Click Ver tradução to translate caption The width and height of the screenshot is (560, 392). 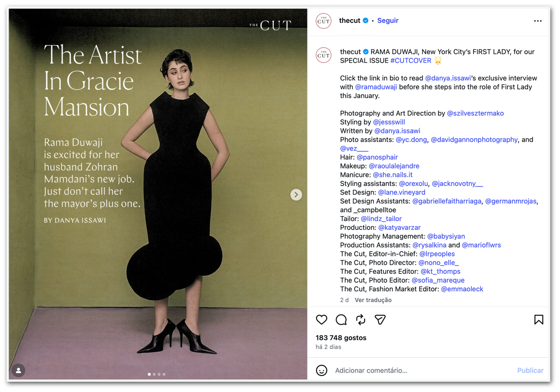[x=373, y=300]
